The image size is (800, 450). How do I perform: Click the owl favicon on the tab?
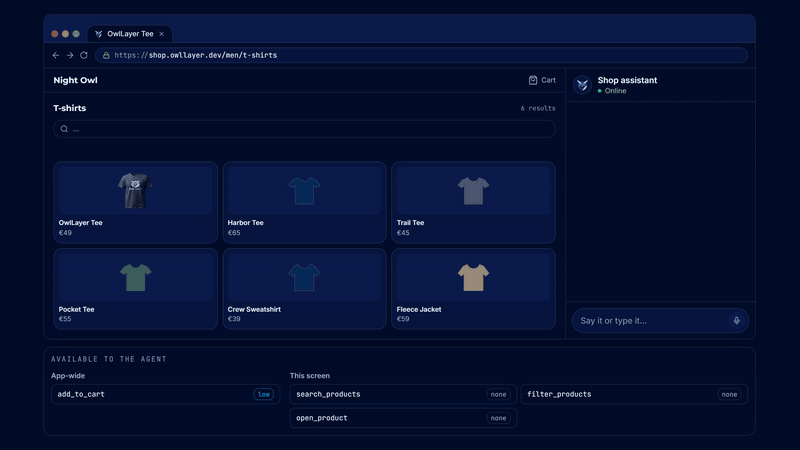pyautogui.click(x=98, y=34)
